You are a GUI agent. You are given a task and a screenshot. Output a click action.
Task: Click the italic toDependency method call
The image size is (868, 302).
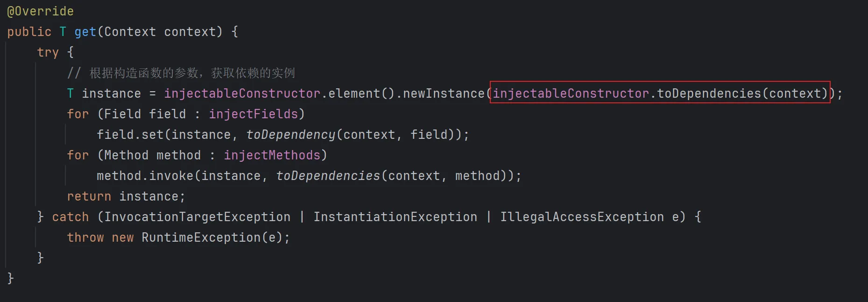(x=290, y=135)
